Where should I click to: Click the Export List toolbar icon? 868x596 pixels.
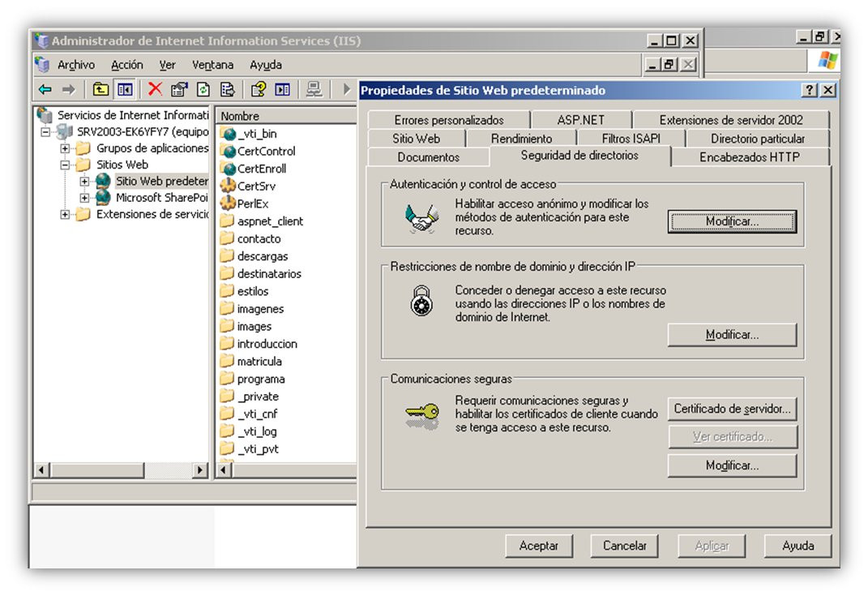[228, 89]
